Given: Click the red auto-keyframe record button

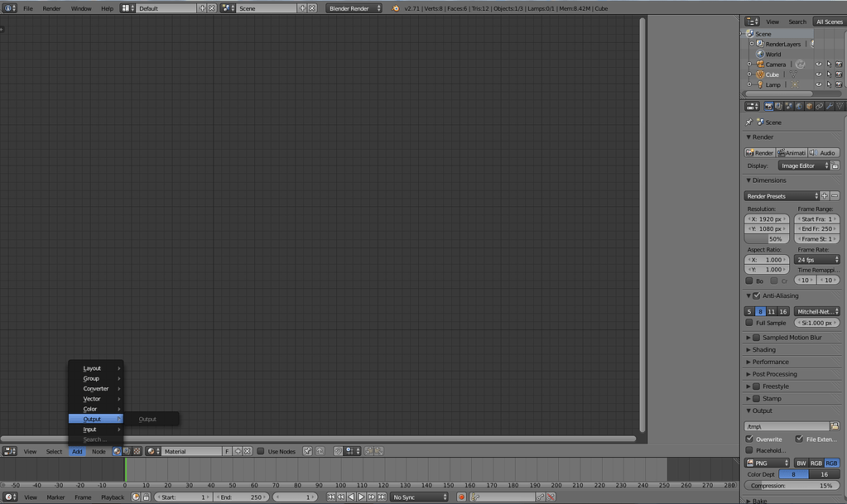Looking at the screenshot, I should 461,497.
